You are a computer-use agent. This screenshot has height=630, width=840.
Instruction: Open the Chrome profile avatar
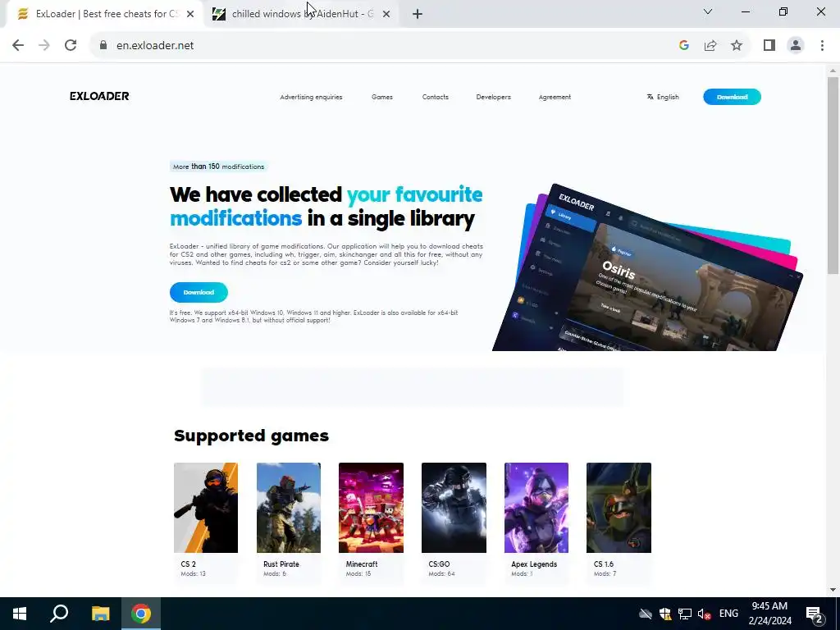coord(796,46)
